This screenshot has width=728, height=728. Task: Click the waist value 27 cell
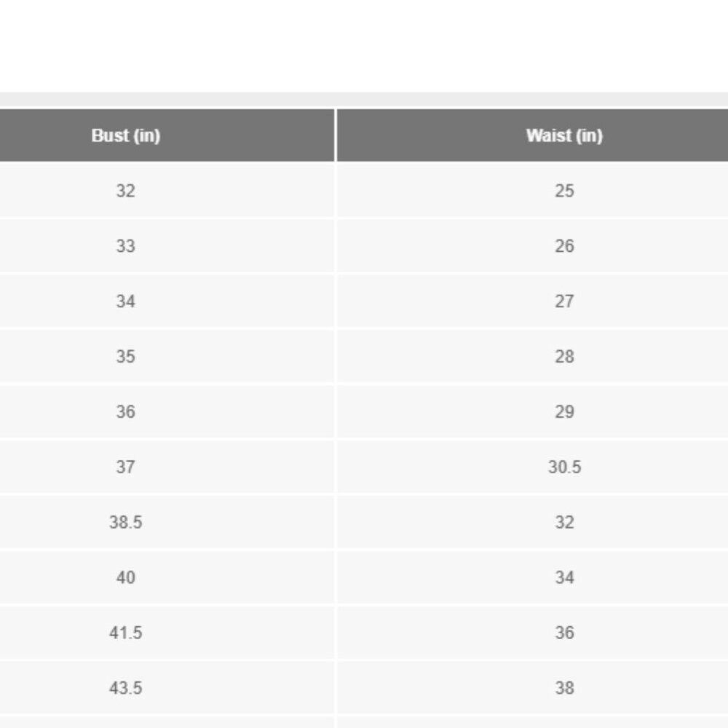click(x=564, y=301)
